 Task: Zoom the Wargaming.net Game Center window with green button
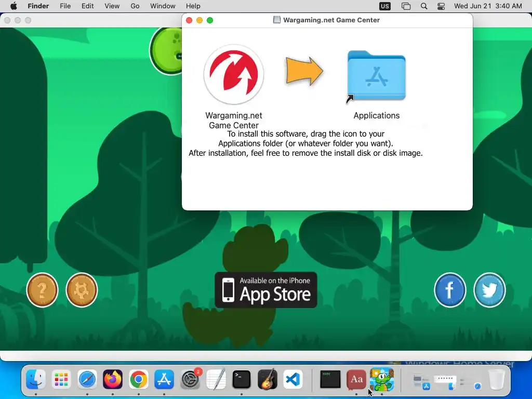tap(210, 20)
